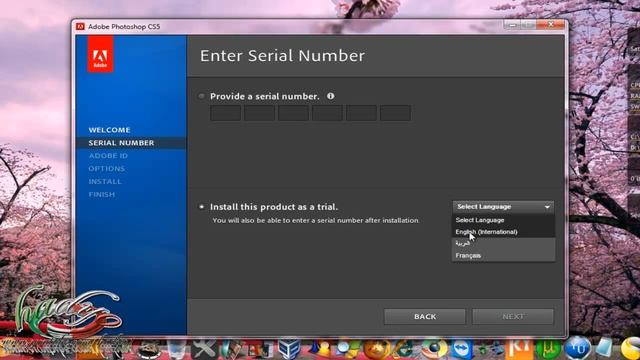Open the Select Language dropdown
The height and width of the screenshot is (360, 640).
click(x=503, y=207)
